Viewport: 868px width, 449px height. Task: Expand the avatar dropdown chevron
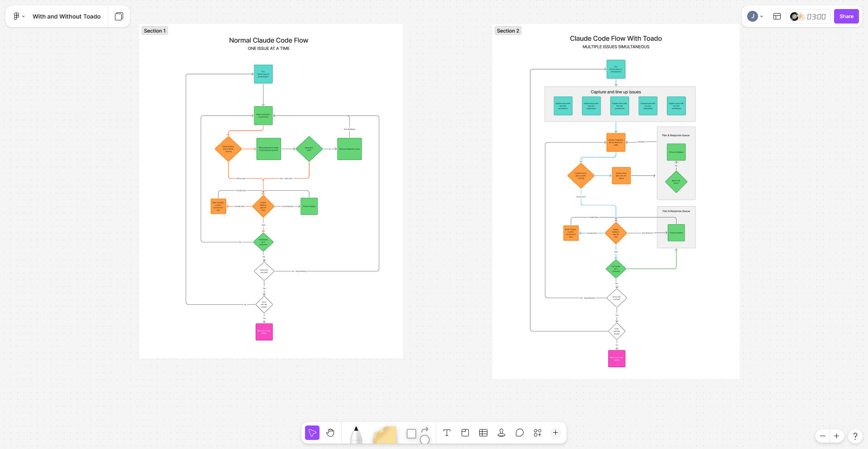[762, 16]
